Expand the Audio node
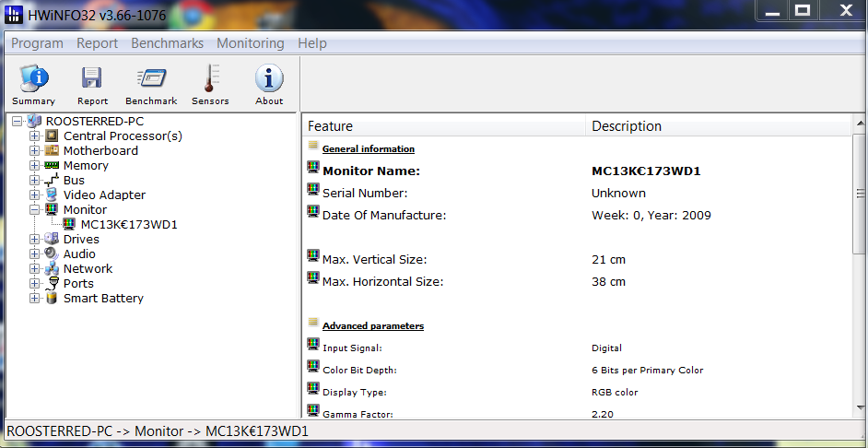 tap(35, 253)
